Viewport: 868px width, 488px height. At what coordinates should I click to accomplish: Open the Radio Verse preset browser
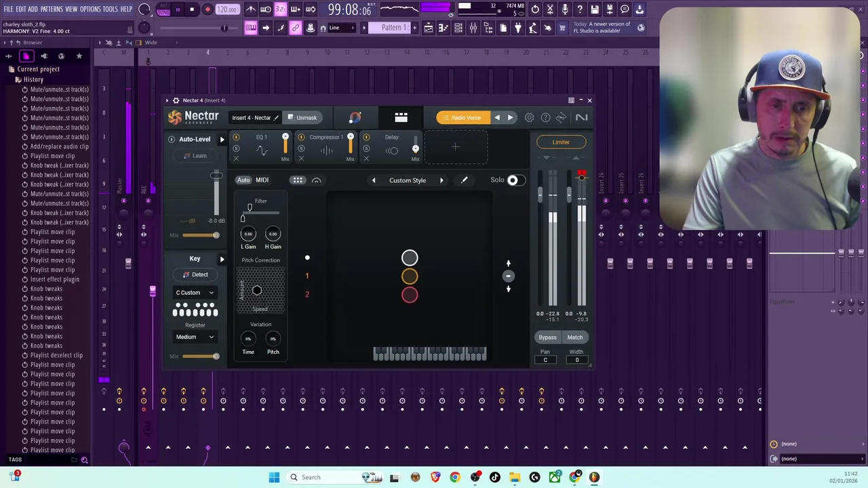tap(462, 118)
